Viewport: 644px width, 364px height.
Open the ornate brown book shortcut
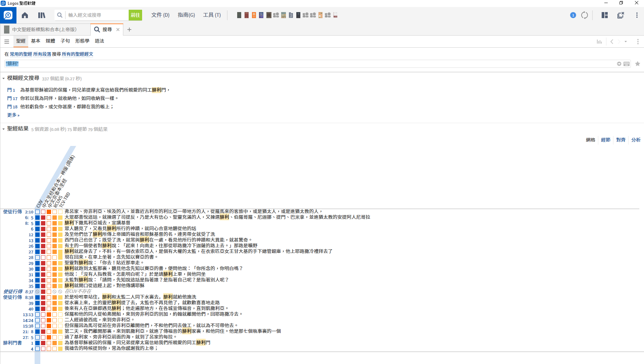click(x=269, y=15)
